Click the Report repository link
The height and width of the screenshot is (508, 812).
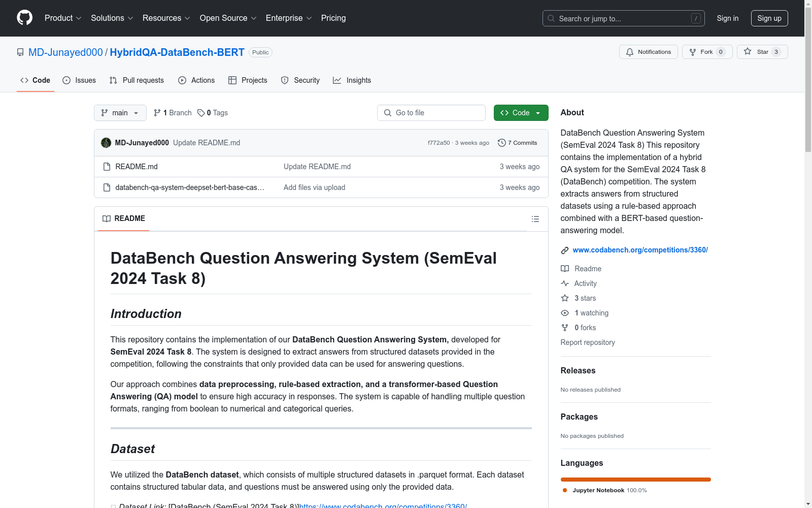(588, 342)
